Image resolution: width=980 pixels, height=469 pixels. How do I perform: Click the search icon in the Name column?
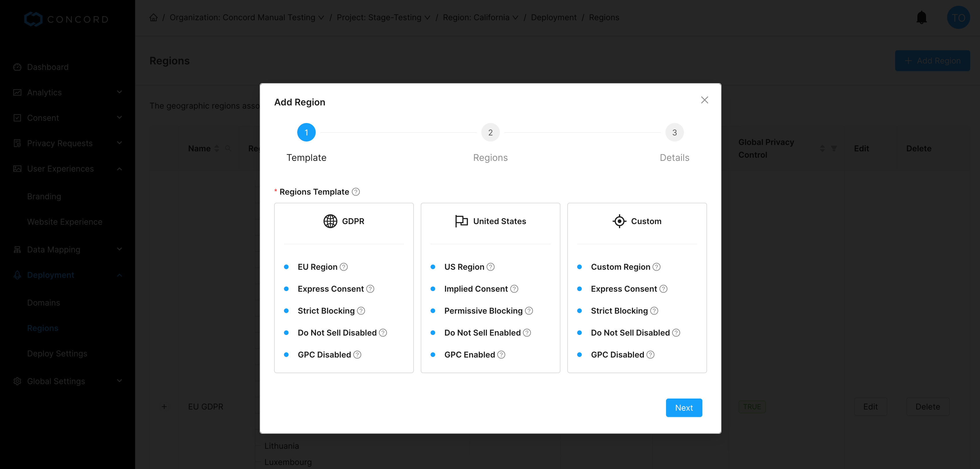pyautogui.click(x=228, y=148)
